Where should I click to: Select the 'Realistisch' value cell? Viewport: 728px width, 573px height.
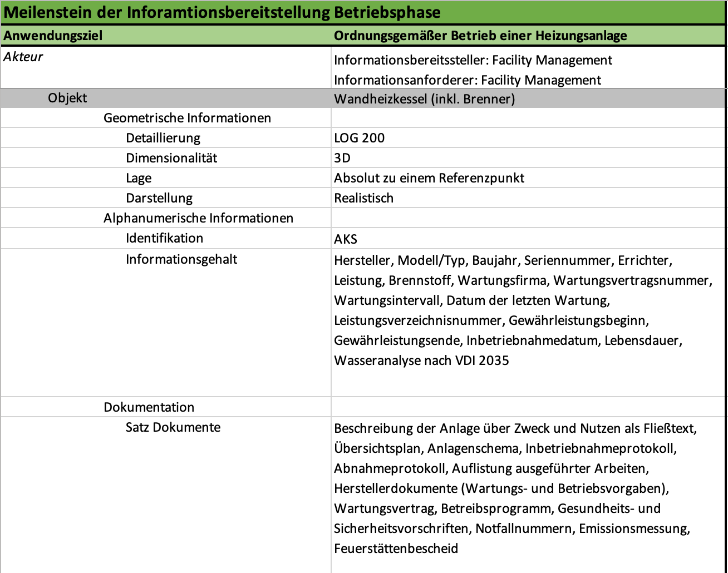pyautogui.click(x=363, y=198)
